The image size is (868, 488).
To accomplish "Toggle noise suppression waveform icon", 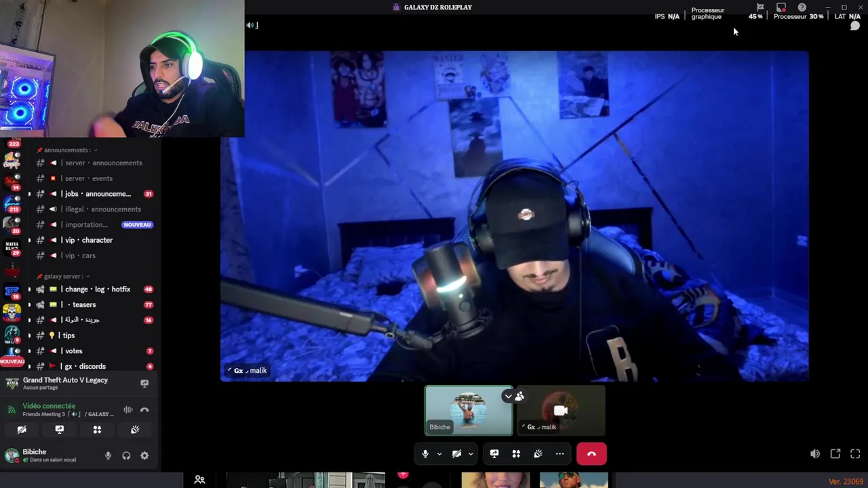I will pos(127,410).
